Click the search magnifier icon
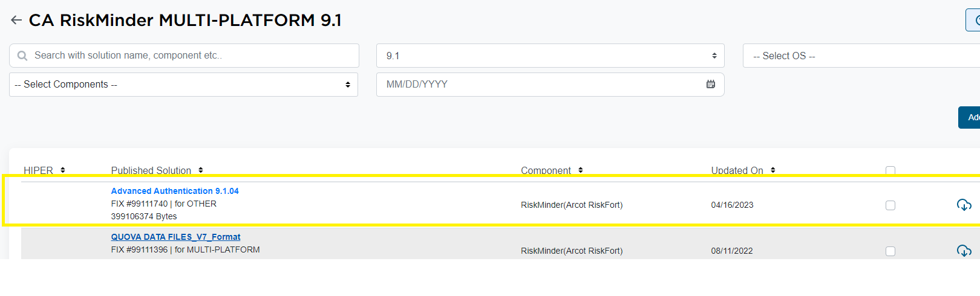980x296 pixels. pos(22,56)
